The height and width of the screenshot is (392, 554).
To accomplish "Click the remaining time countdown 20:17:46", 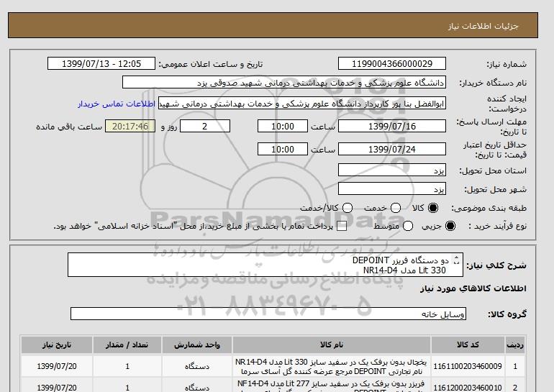I will [x=130, y=126].
